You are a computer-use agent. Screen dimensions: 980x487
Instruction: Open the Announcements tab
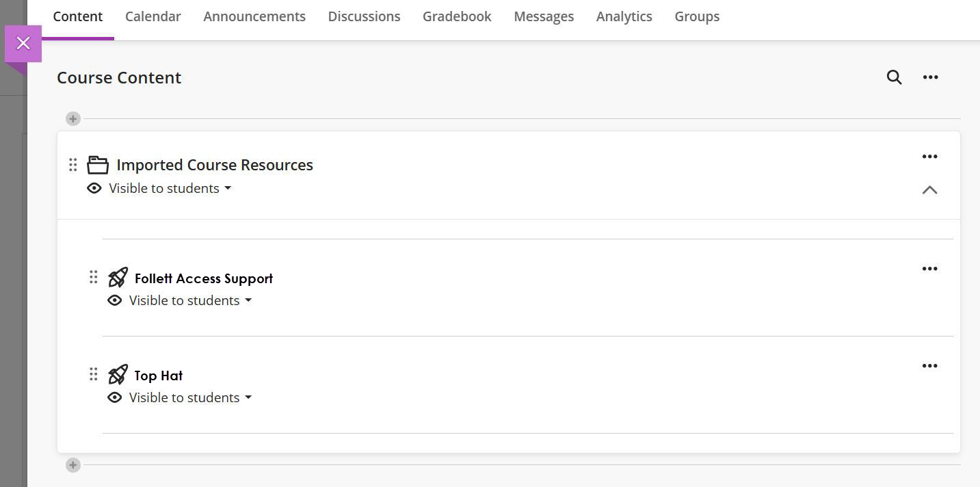click(254, 16)
